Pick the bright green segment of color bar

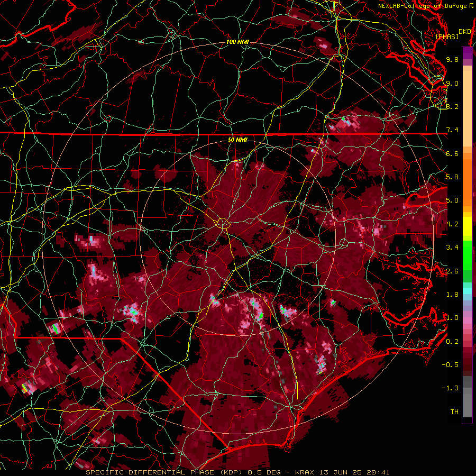tap(467, 255)
